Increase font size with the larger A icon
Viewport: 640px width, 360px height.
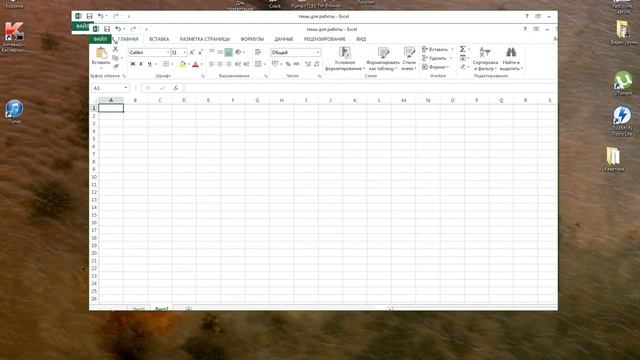point(192,53)
